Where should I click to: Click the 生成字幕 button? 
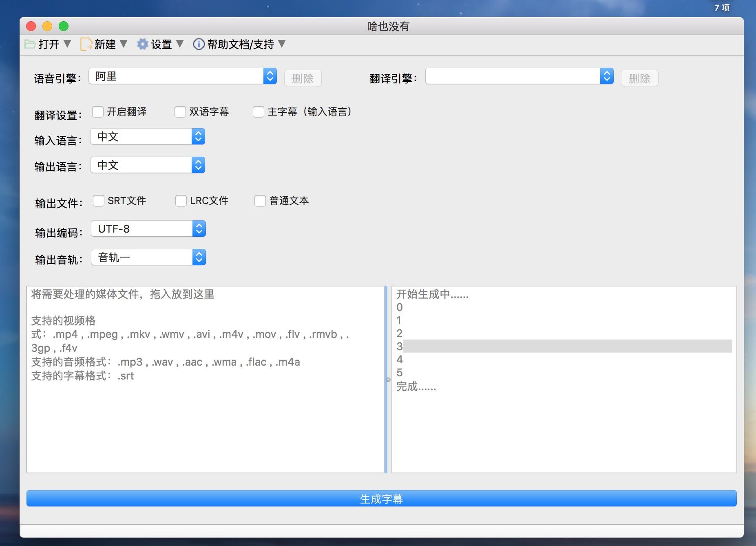click(x=381, y=499)
